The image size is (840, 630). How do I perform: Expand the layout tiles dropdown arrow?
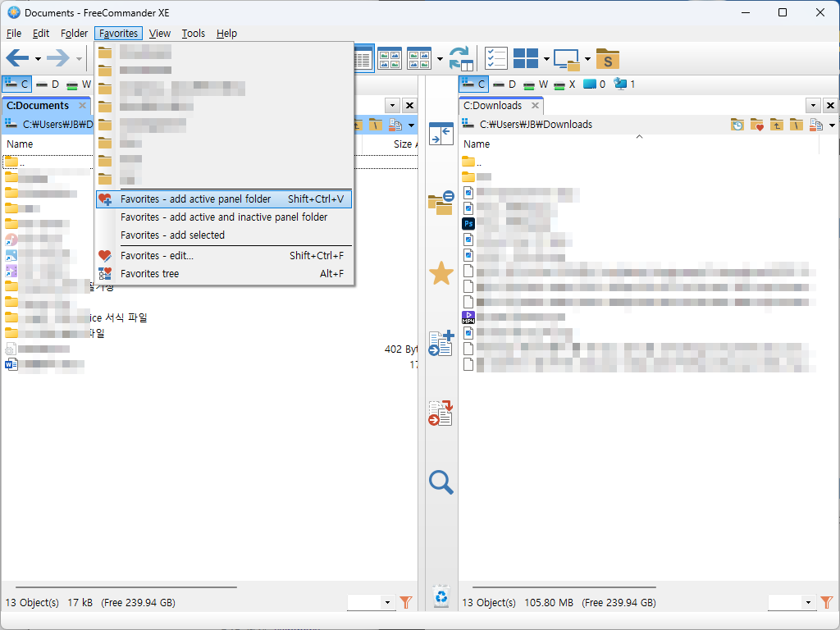point(546,59)
